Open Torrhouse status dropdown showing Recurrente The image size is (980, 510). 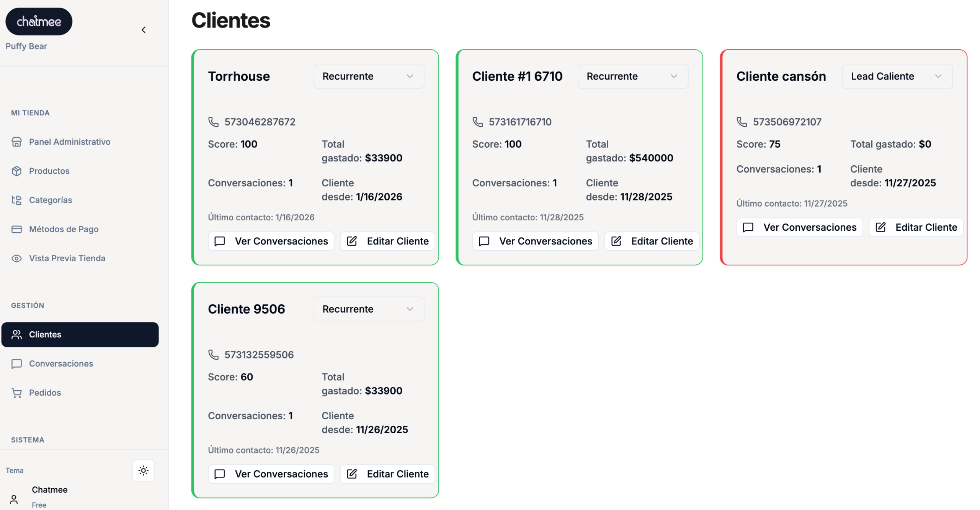click(x=368, y=76)
